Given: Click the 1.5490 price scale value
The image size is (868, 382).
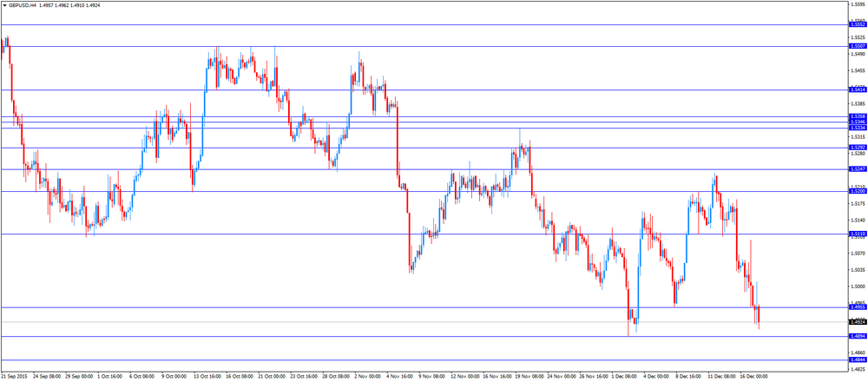Looking at the screenshot, I should point(858,54).
